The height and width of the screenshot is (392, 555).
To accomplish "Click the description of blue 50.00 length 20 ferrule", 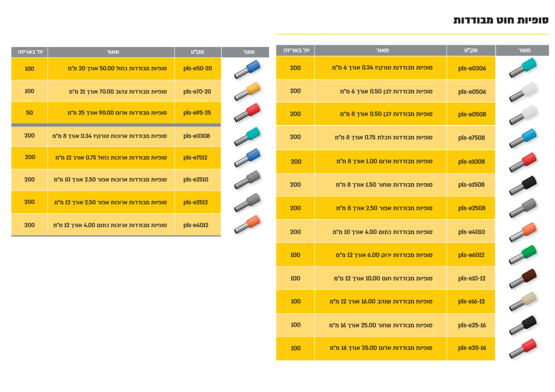I will tap(117, 69).
